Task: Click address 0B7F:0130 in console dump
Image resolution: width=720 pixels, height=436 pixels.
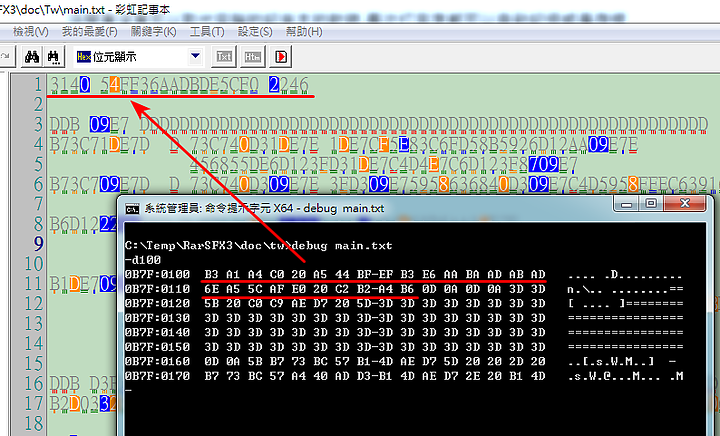Action: pyautogui.click(x=158, y=318)
